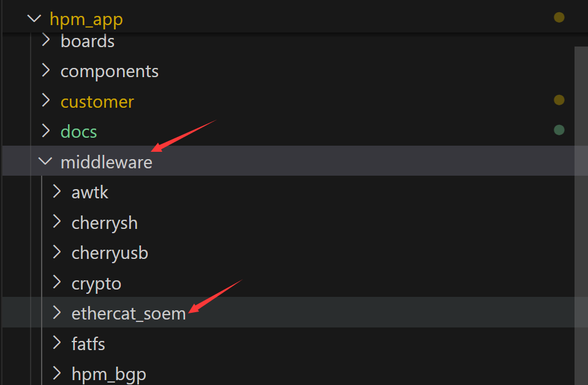Image resolution: width=588 pixels, height=385 pixels.
Task: Expand the components folder arrow
Action: (x=46, y=70)
